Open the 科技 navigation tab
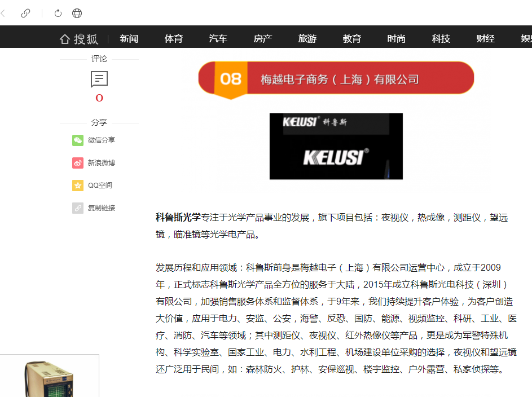The image size is (532, 397). point(441,39)
